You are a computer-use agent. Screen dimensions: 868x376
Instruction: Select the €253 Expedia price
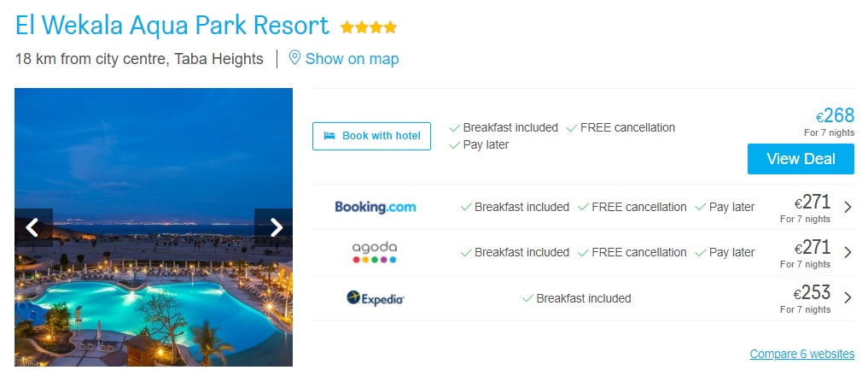coord(812,293)
